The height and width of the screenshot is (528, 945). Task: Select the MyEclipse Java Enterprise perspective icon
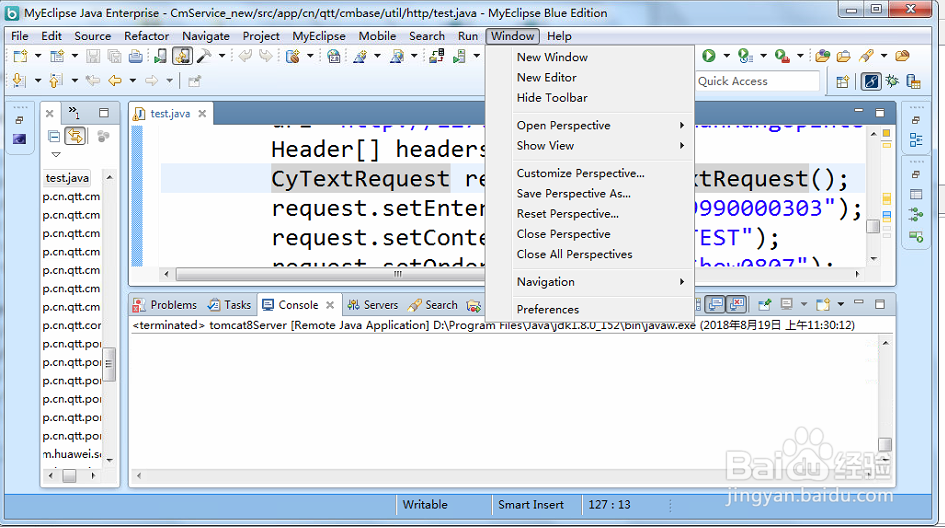pyautogui.click(x=871, y=81)
